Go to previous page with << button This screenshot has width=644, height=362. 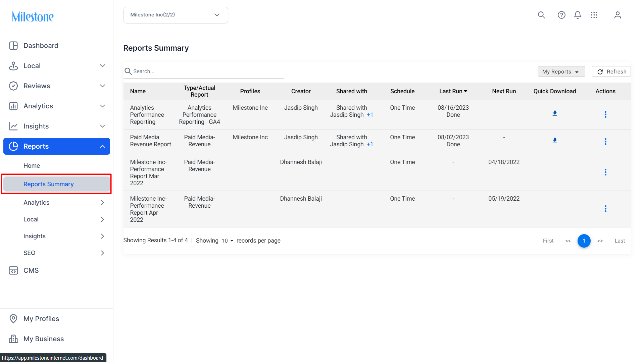pyautogui.click(x=568, y=241)
